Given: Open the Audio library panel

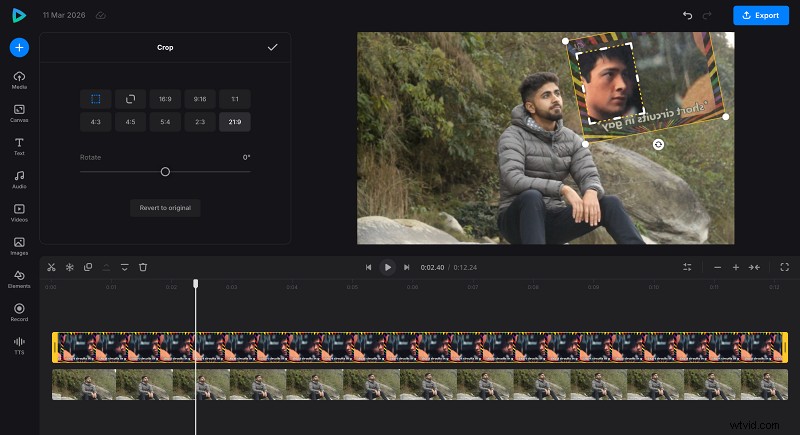Looking at the screenshot, I should pos(19,180).
